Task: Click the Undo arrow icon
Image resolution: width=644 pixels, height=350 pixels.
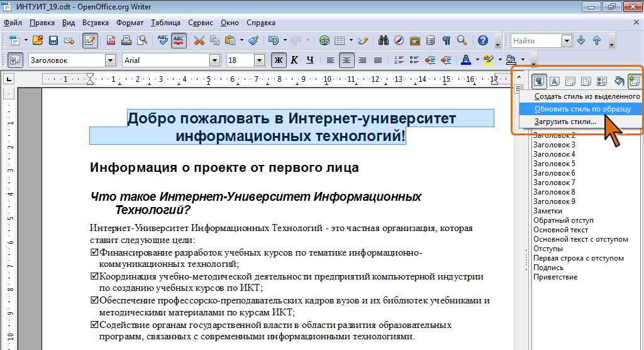Action: point(274,40)
